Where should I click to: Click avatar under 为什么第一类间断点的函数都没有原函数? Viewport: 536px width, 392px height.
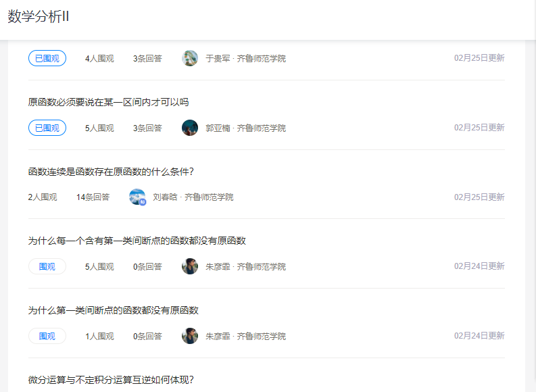190,336
